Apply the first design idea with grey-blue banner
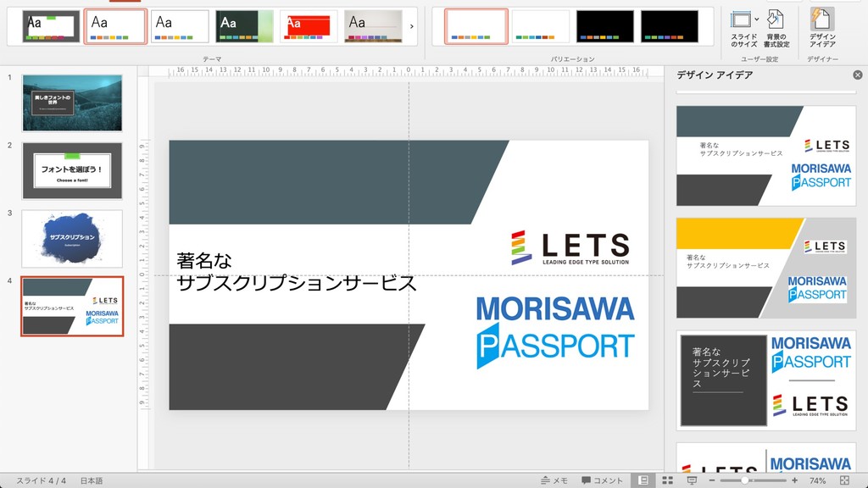This screenshot has height=488, width=868. point(766,156)
